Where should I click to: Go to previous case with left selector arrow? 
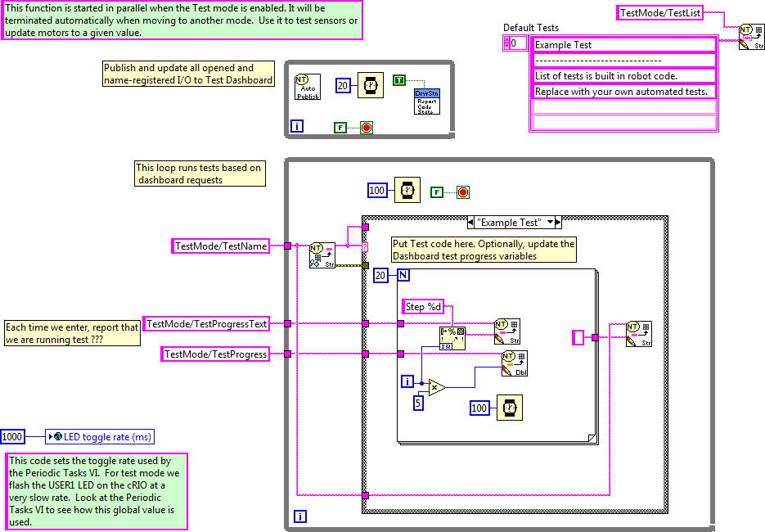click(x=471, y=222)
